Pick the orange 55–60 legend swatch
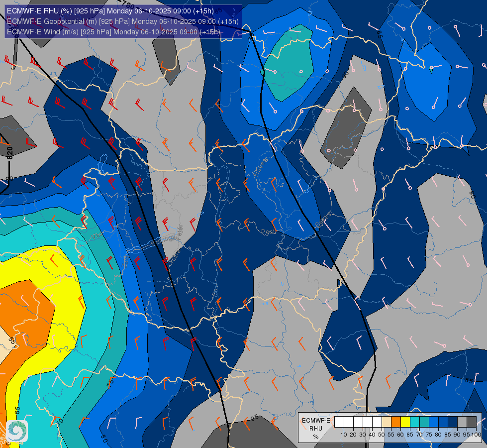487x448 pixels. (396, 422)
